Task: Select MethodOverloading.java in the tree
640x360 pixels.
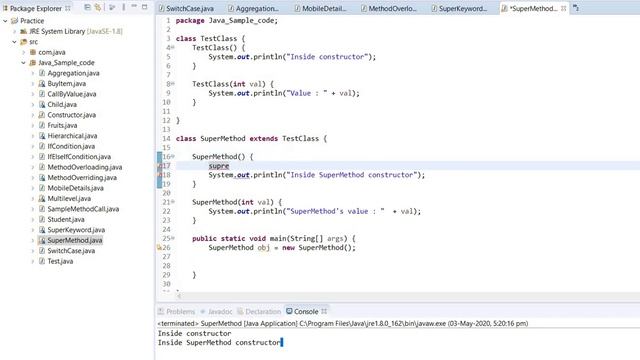Action: coord(84,167)
